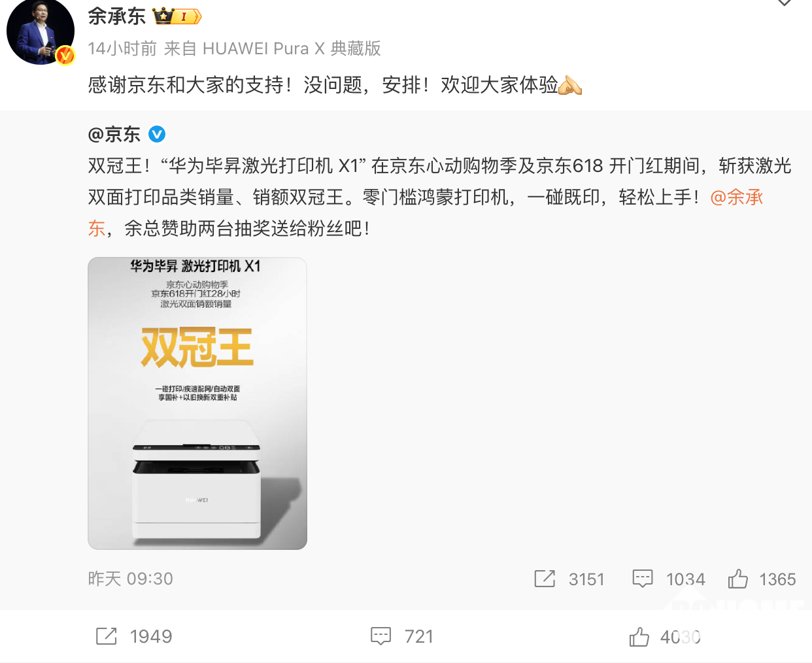Click the crown membership badge

(177, 16)
